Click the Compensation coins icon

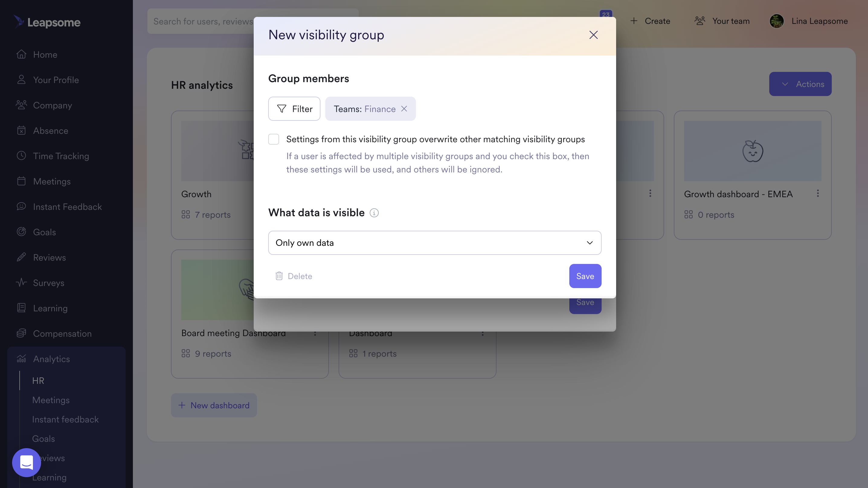(21, 333)
